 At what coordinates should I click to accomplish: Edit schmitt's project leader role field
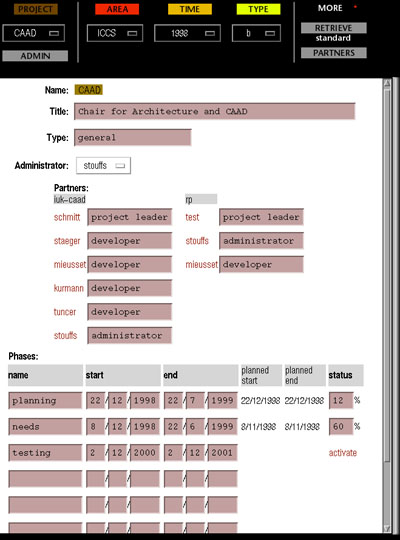click(130, 217)
